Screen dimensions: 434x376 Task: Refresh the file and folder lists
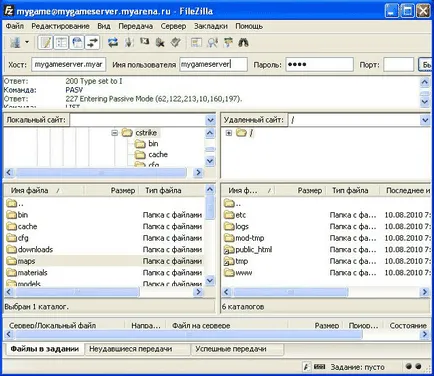[x=113, y=43]
